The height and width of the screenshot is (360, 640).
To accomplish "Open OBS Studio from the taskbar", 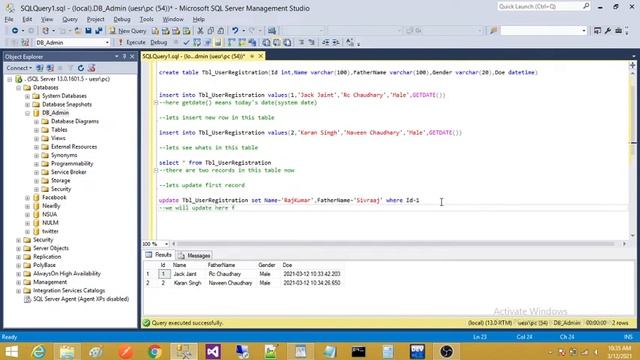I will (x=446, y=351).
